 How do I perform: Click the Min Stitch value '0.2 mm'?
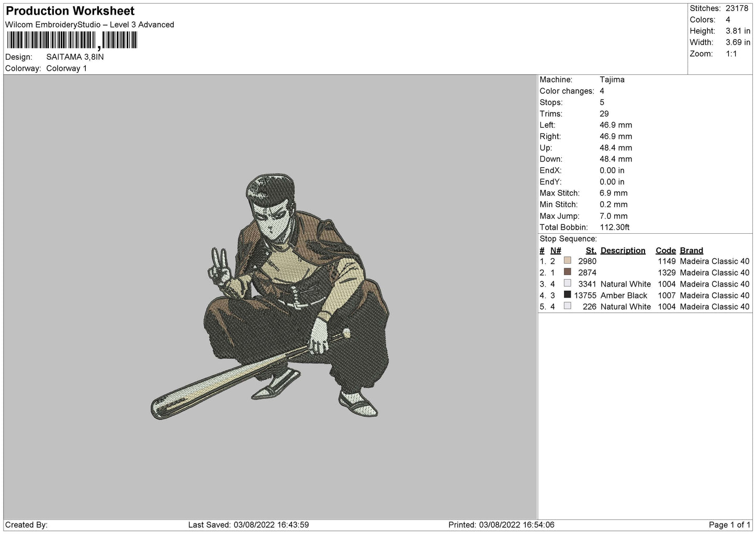tap(614, 204)
